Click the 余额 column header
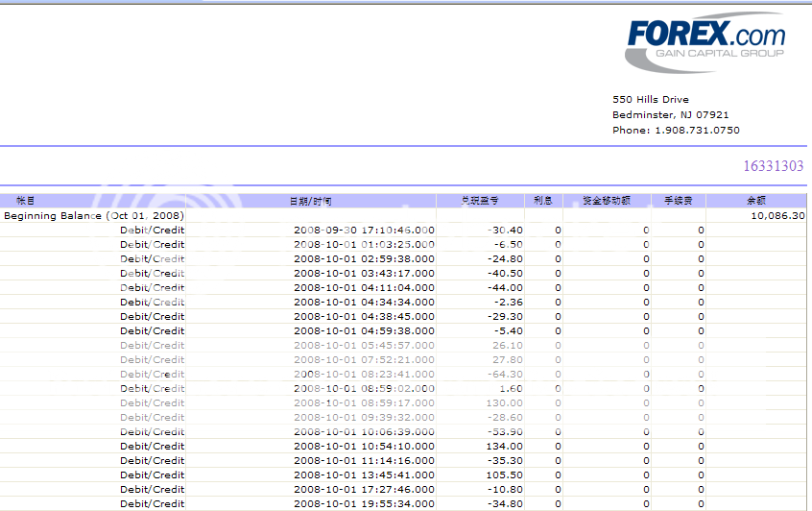Image resolution: width=812 pixels, height=511 pixels. tap(757, 201)
